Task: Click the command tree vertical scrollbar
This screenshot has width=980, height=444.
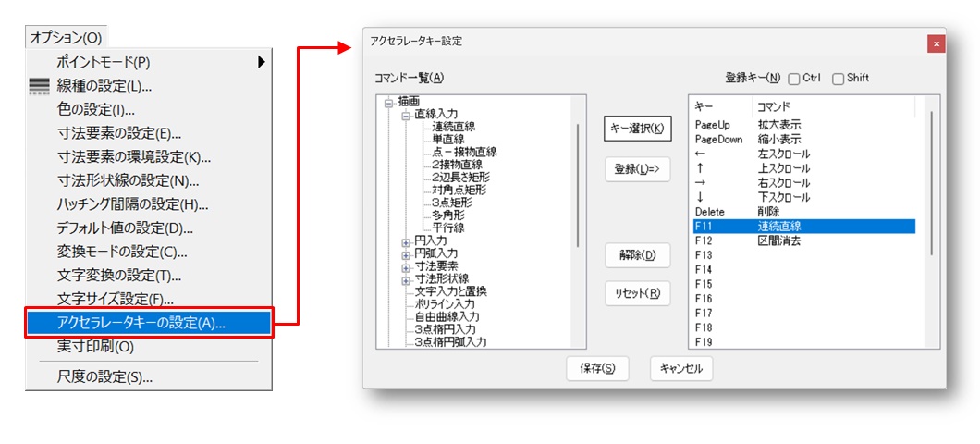Action: pyautogui.click(x=579, y=185)
